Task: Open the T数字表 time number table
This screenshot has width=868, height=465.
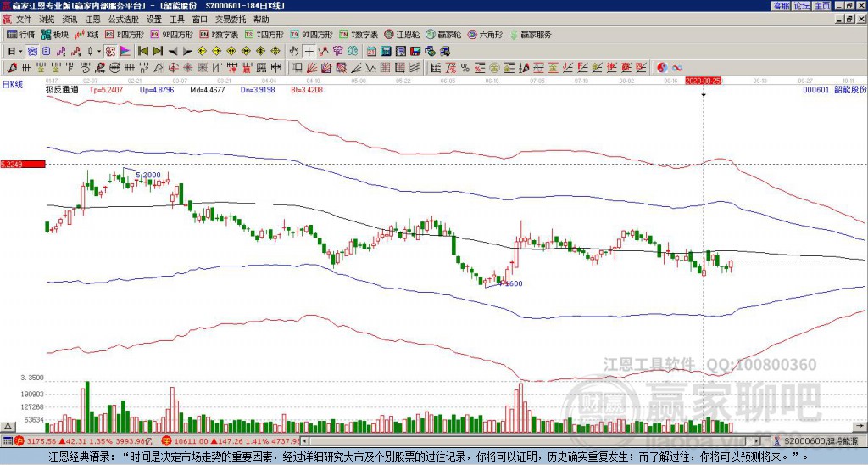Action: [x=359, y=34]
